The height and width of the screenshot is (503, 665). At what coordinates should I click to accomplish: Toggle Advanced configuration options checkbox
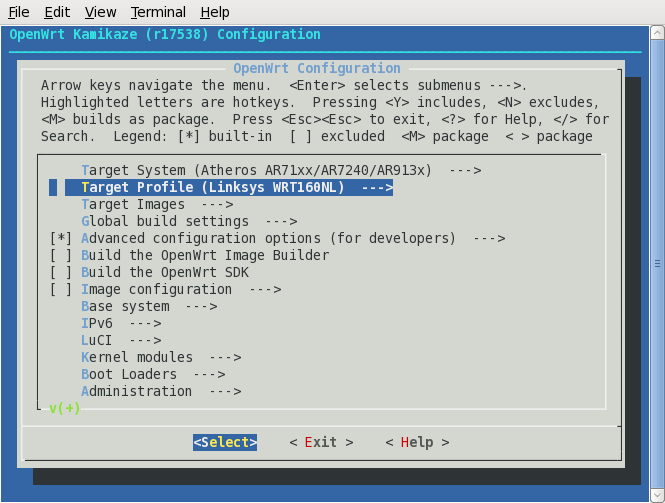61,238
